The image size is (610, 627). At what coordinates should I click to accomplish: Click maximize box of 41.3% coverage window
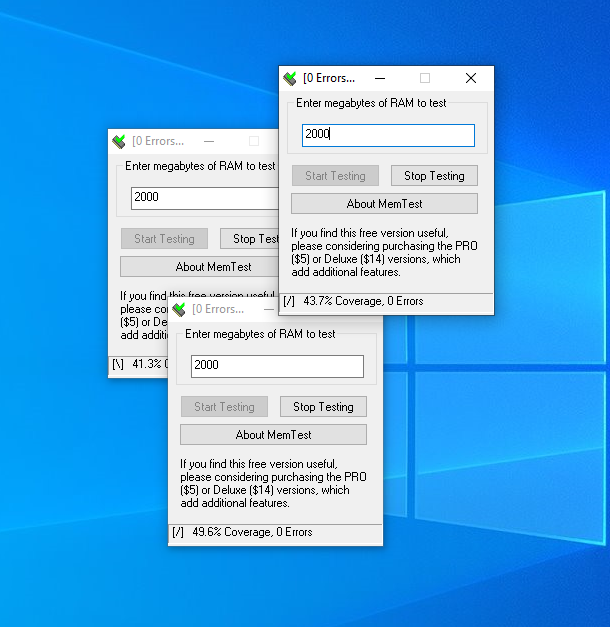(254, 141)
